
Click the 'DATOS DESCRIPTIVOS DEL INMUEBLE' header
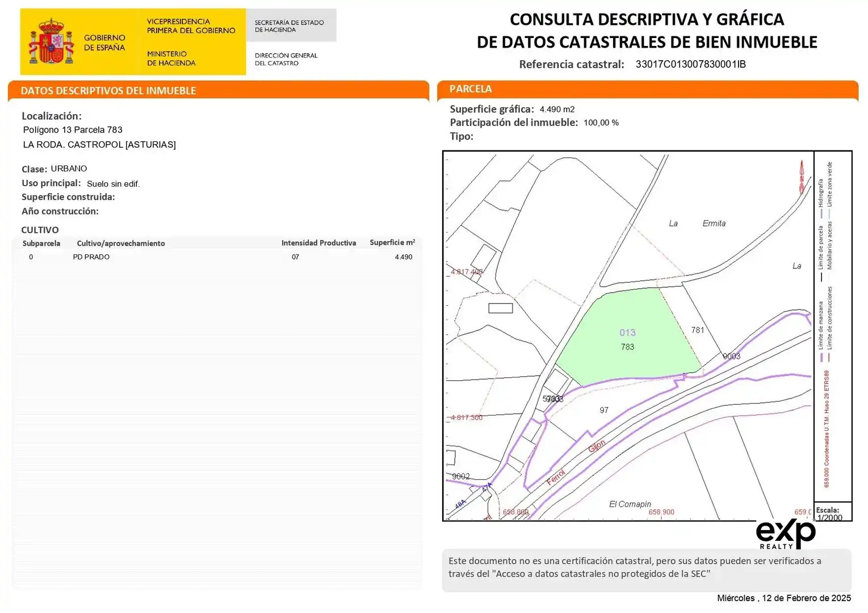pos(108,91)
